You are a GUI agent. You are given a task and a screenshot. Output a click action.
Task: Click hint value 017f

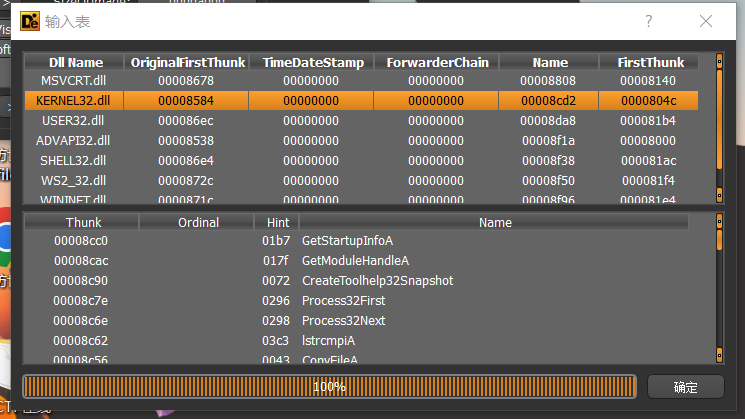point(276,261)
